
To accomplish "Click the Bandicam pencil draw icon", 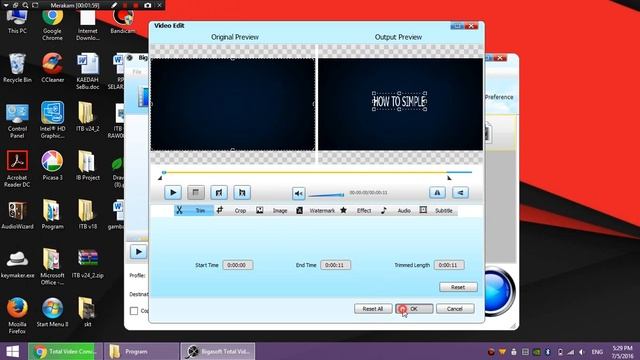I will pyautogui.click(x=114, y=5).
